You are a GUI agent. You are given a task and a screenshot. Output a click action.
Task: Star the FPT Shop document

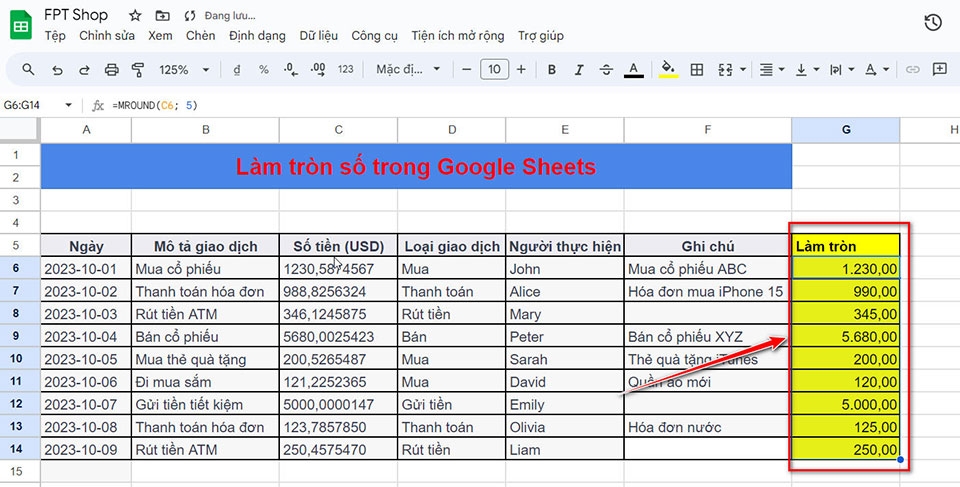(135, 15)
